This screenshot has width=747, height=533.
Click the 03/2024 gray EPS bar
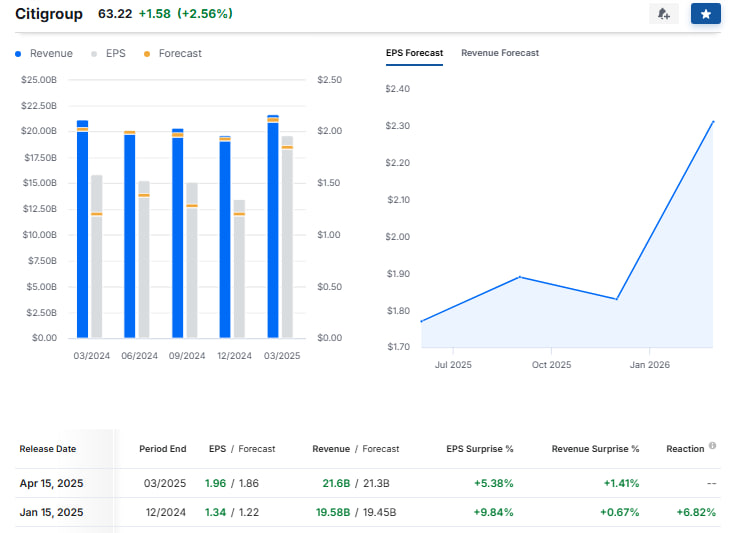point(97,256)
